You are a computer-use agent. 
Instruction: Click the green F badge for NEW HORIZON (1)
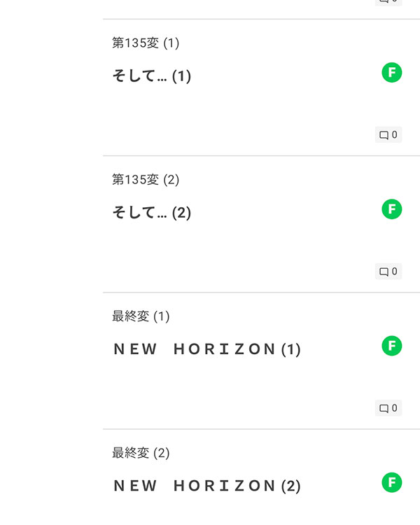click(x=391, y=345)
